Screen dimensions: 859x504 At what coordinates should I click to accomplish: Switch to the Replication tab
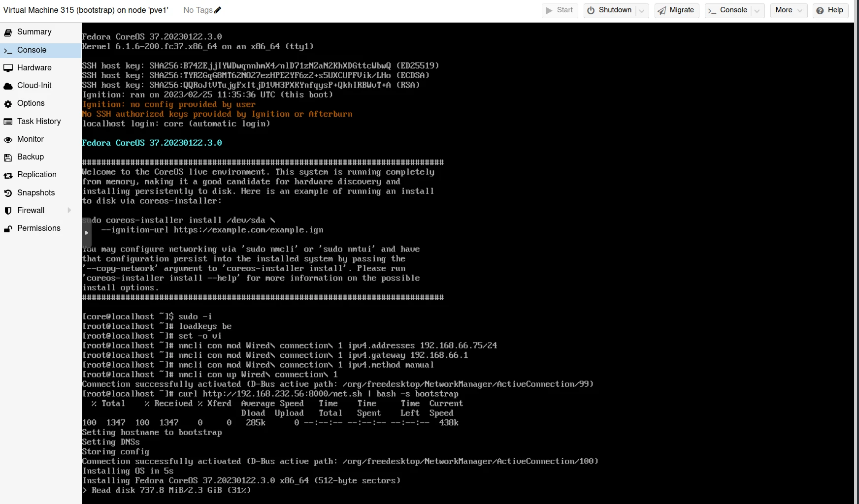37,175
